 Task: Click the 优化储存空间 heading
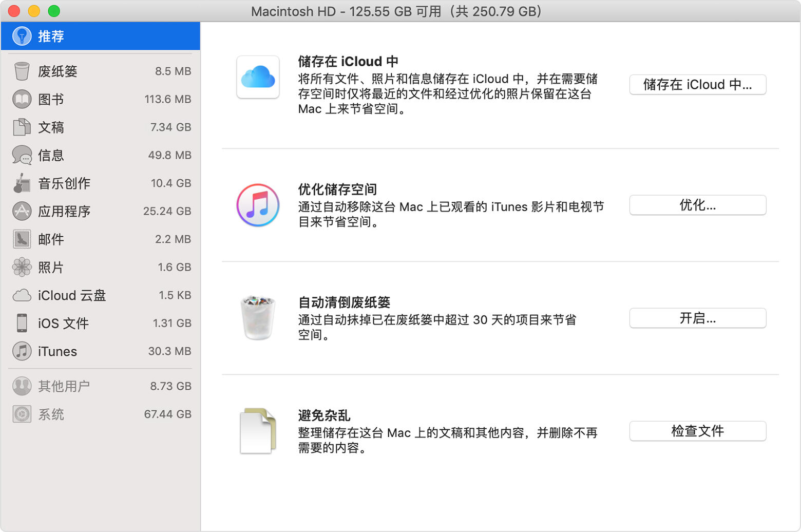click(337, 189)
